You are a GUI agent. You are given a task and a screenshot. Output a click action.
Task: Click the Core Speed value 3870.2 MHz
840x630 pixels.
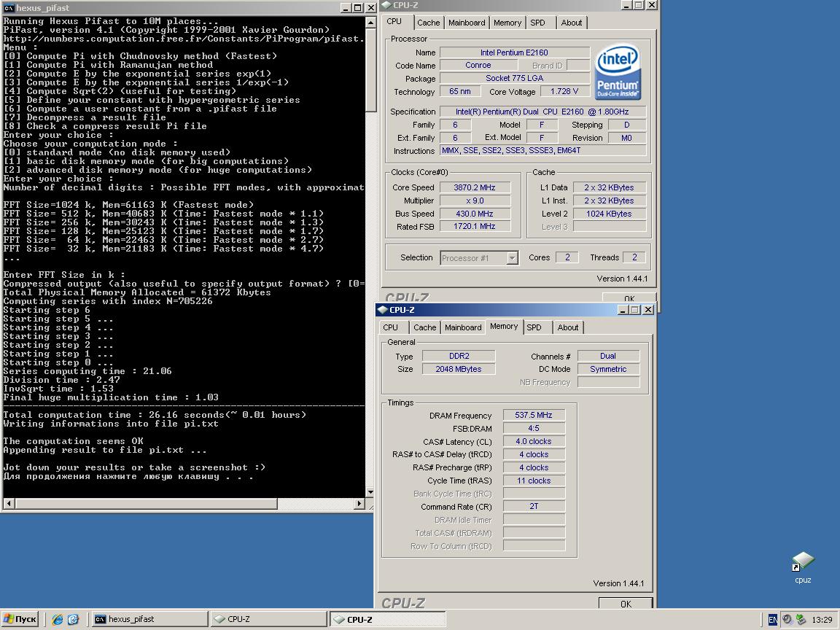pos(475,187)
